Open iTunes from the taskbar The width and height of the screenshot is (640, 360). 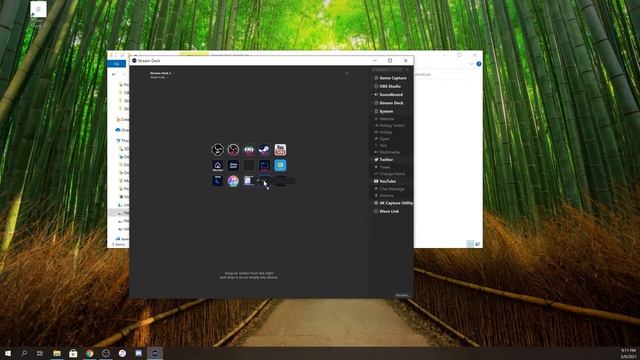point(122,353)
